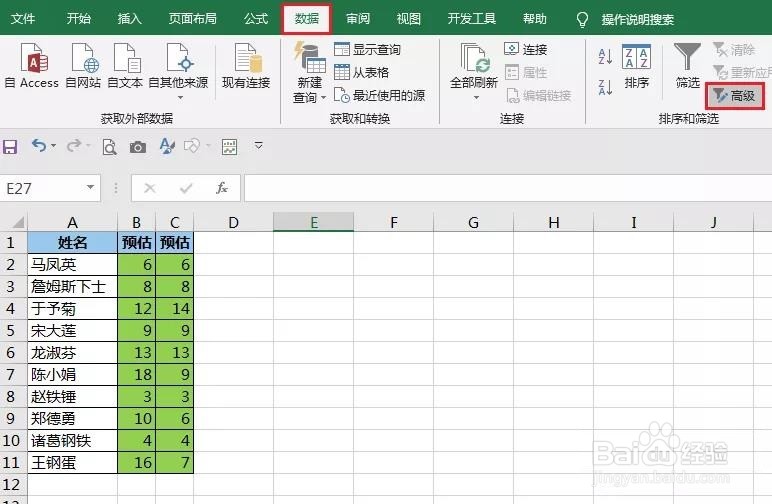Switch to the 开发工具 Developer tab
Image resolution: width=772 pixels, height=504 pixels.
472,19
